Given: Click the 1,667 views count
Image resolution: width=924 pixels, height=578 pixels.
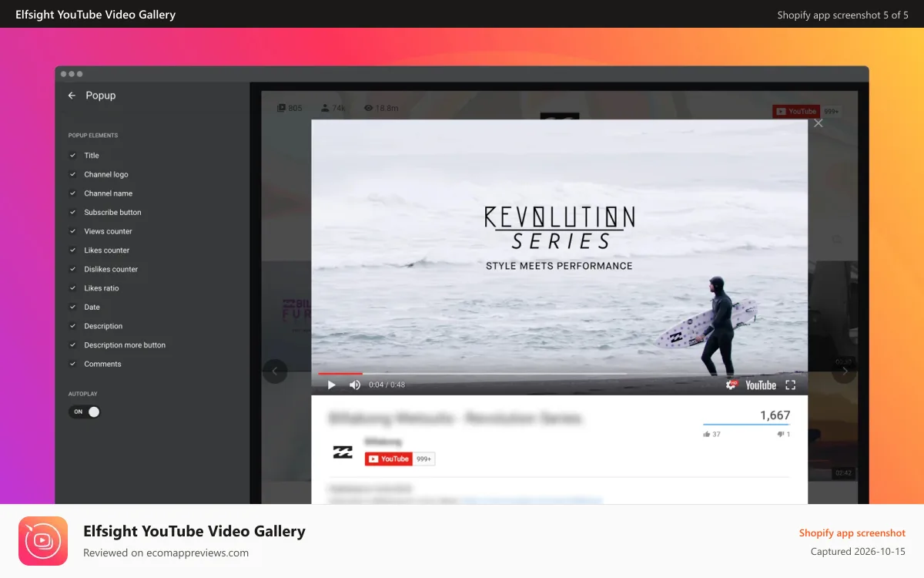Looking at the screenshot, I should 775,415.
